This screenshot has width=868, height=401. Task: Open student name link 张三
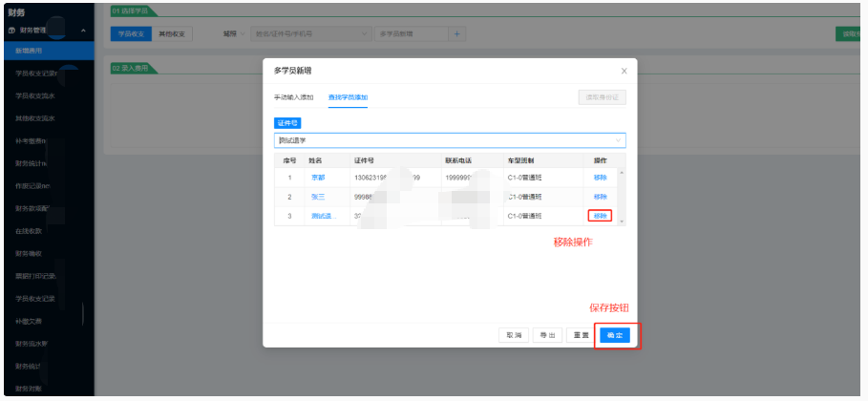pyautogui.click(x=318, y=197)
